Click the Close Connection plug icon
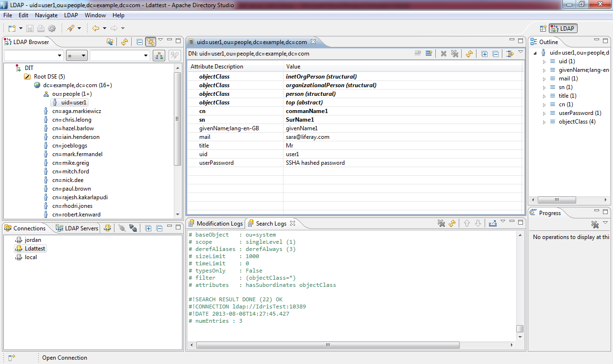The image size is (613, 364). point(133,228)
